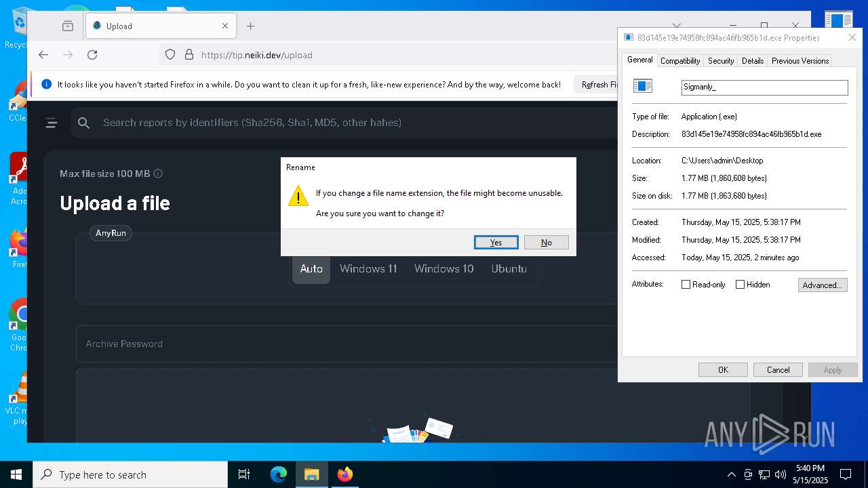Confirm rename by clicking Yes

(496, 243)
